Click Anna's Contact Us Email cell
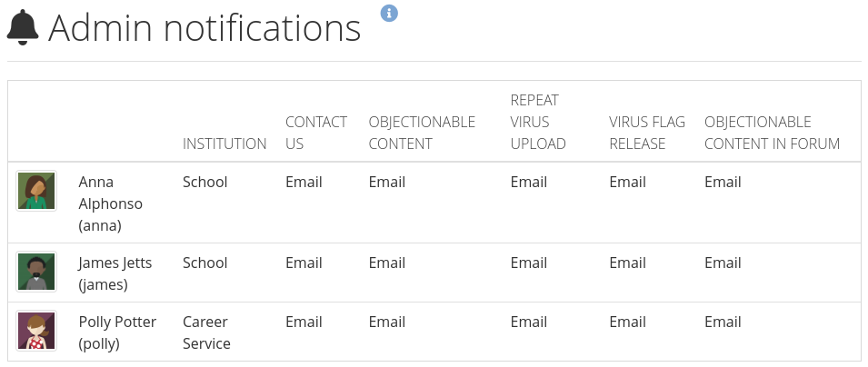This screenshot has width=868, height=367. point(304,182)
